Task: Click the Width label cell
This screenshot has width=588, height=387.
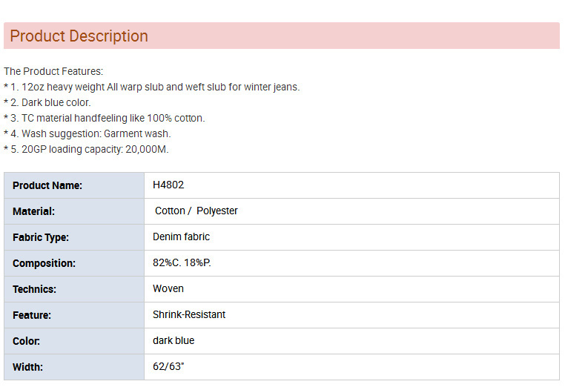Action: 74,367
